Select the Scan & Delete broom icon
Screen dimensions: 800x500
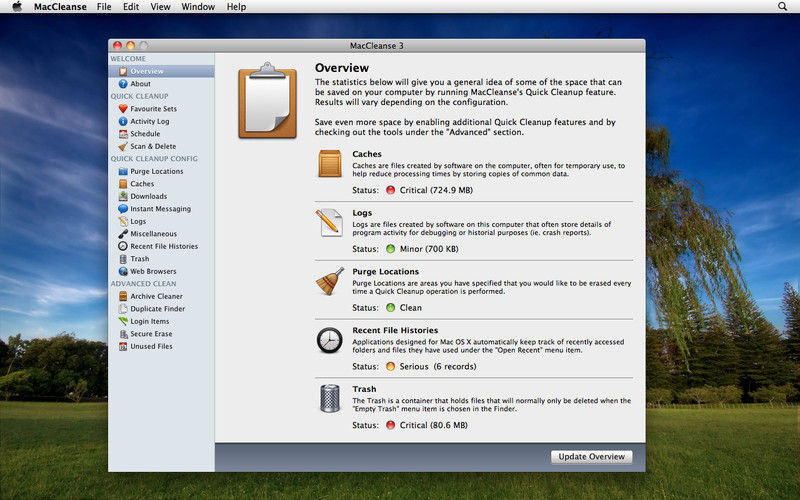[x=123, y=146]
